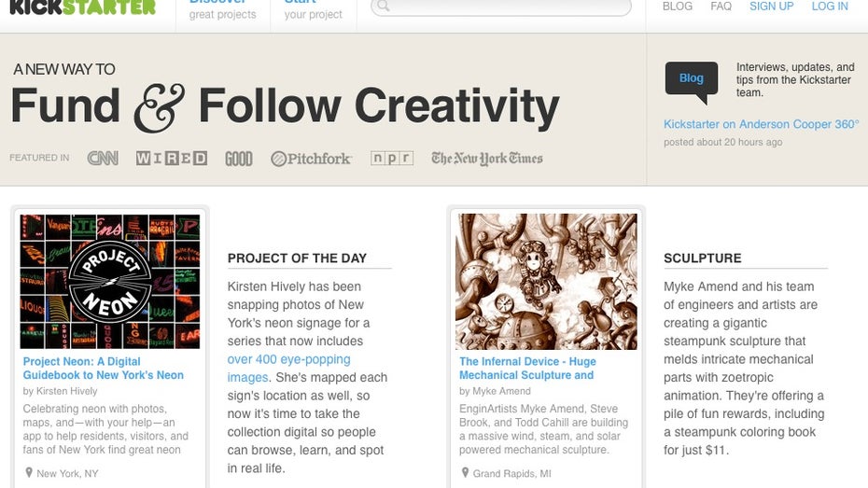Click the dark Blog speech bubble icon
The height and width of the screenshot is (488, 868).
tap(692, 79)
